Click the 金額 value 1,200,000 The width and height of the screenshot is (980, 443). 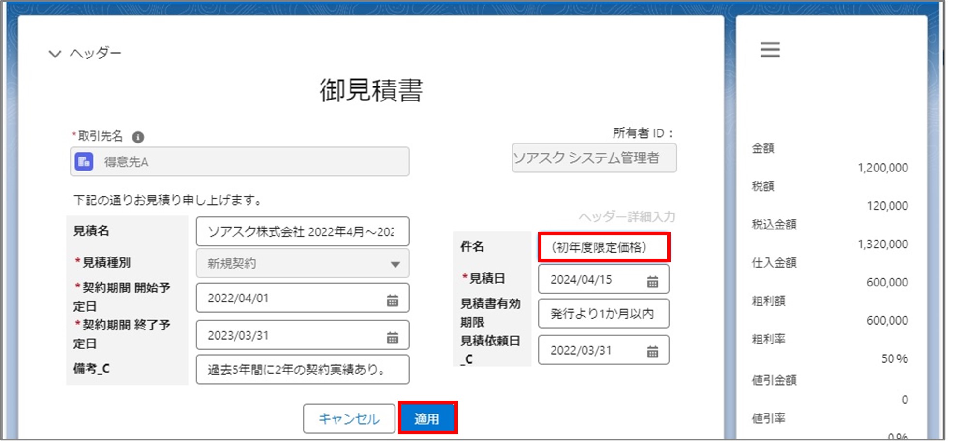click(x=882, y=168)
